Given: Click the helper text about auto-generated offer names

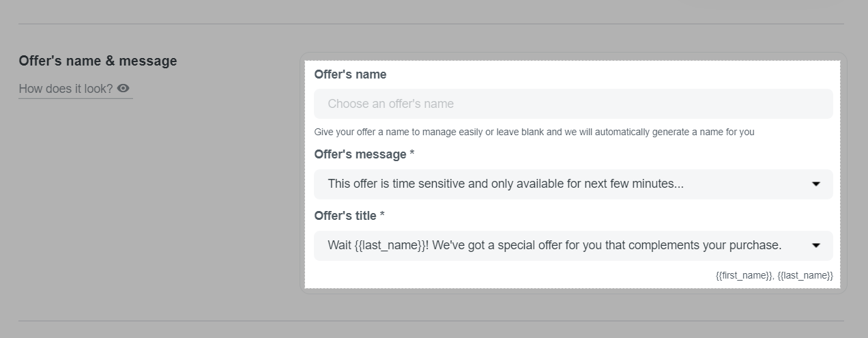Looking at the screenshot, I should (534, 132).
